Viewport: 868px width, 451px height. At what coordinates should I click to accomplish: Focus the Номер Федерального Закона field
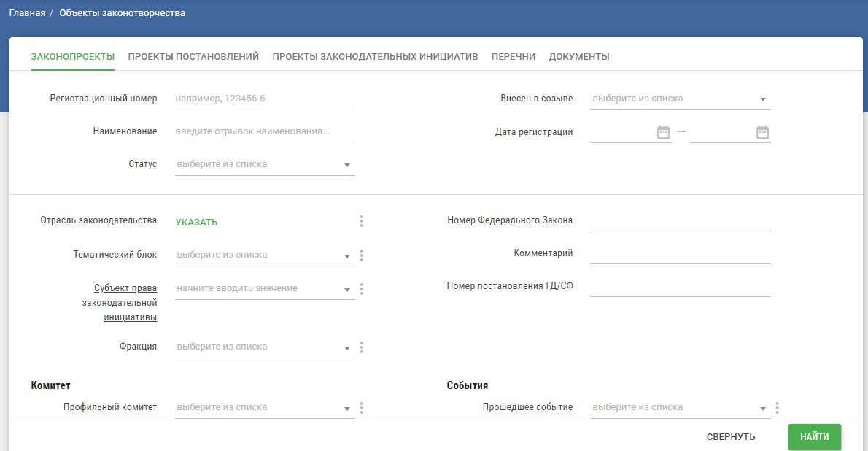click(x=681, y=220)
